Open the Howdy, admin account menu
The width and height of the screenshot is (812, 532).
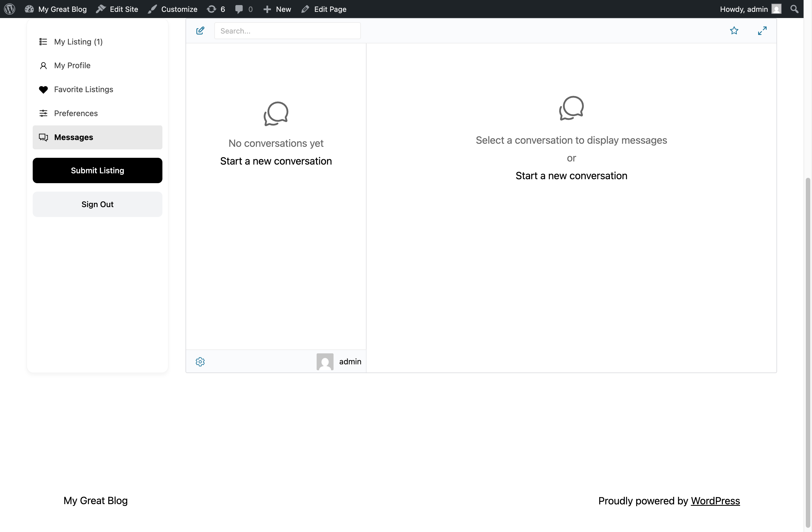click(x=751, y=9)
